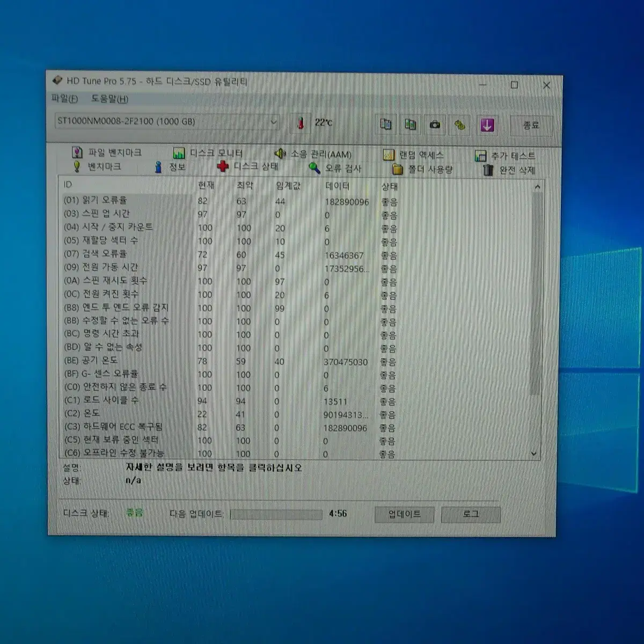The image size is (644, 644).
Task: Select the 디스크 상태 tab
Action: pos(248,166)
